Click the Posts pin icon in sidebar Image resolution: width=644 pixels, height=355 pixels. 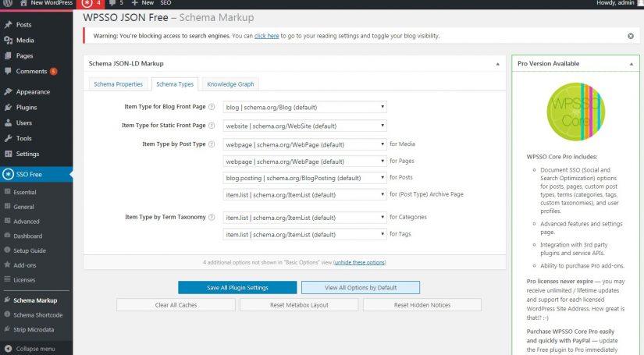coord(8,25)
